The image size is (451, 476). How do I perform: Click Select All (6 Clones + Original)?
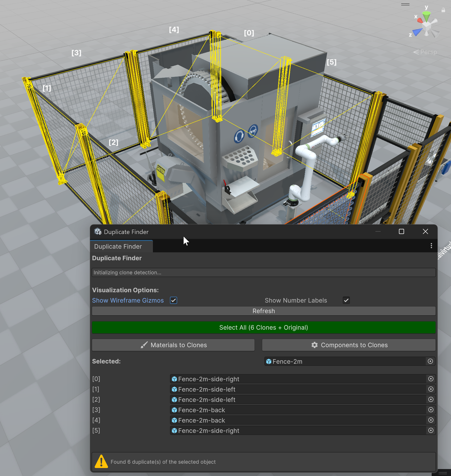pyautogui.click(x=264, y=328)
